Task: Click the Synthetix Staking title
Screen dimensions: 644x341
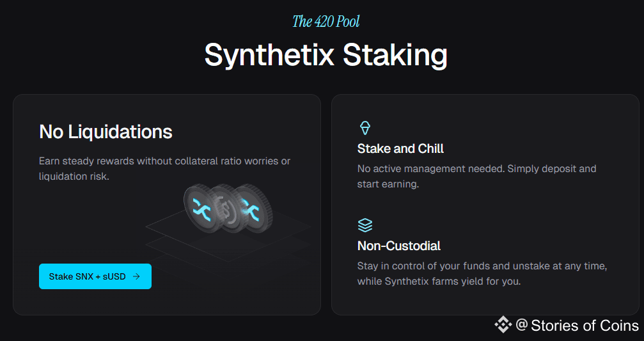Action: 326,55
